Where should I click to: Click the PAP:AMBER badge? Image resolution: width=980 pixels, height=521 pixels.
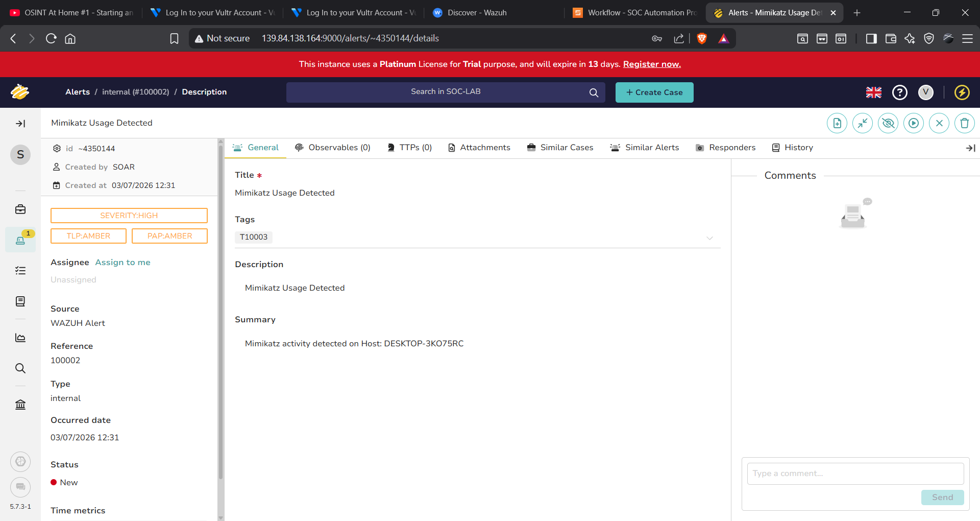point(170,236)
